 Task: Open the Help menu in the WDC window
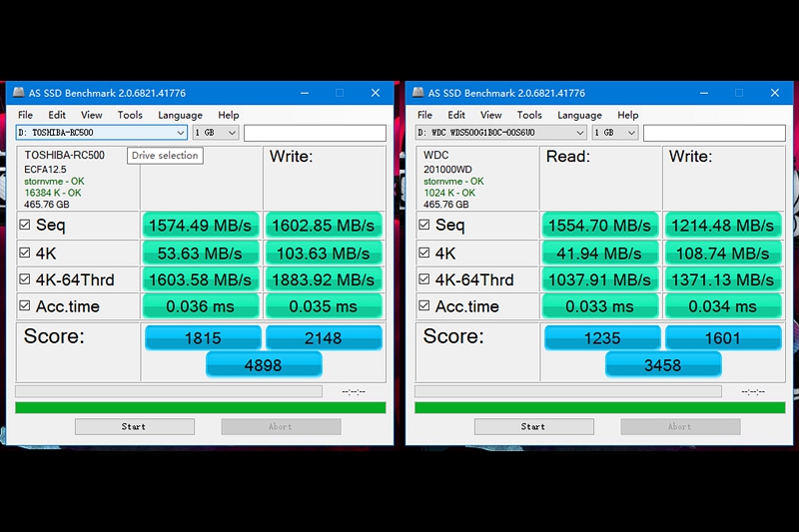point(628,115)
